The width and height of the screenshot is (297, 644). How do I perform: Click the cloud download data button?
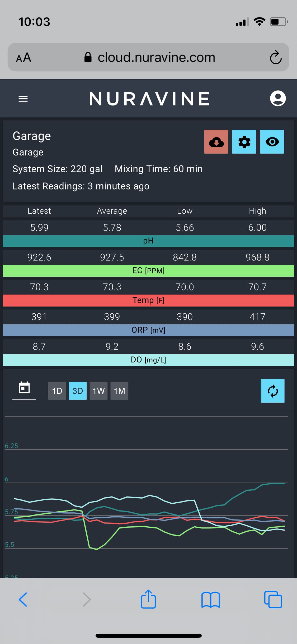216,142
